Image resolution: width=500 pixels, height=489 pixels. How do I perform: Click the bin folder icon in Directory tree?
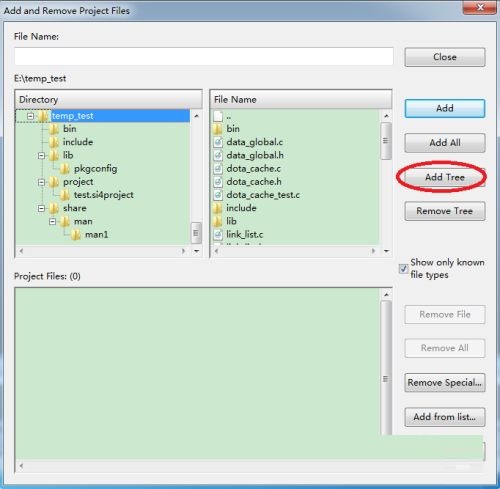pyautogui.click(x=54, y=129)
